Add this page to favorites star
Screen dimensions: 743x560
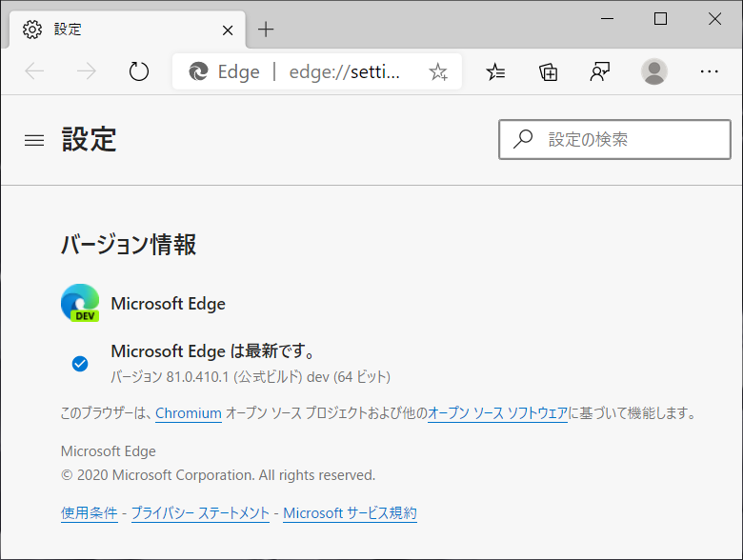coord(438,71)
